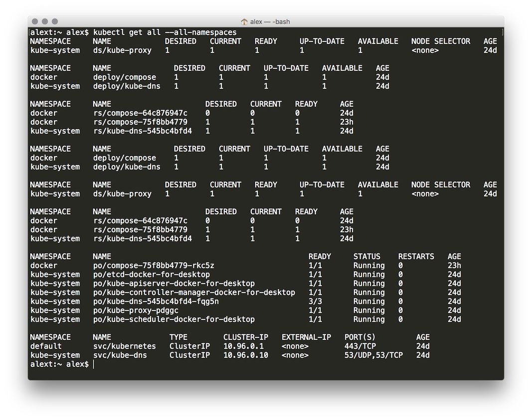
Task: Click the 3/3 READY value for kube-dns pod
Action: 315,301
